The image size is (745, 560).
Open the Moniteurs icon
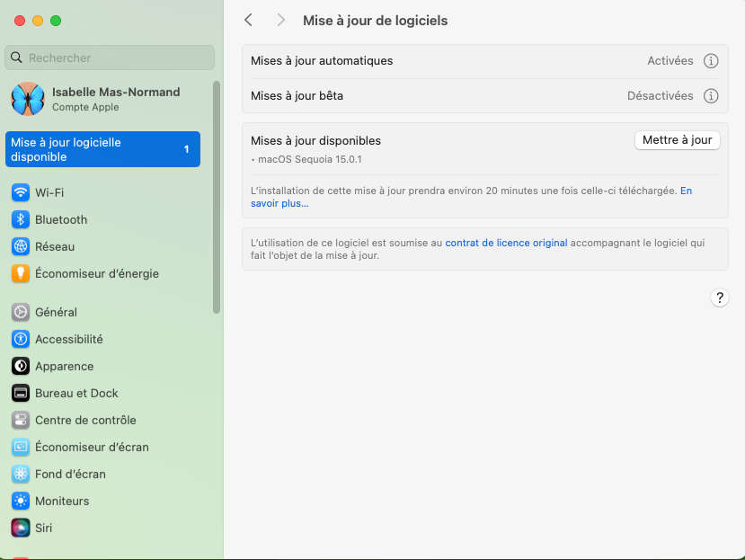pos(21,501)
